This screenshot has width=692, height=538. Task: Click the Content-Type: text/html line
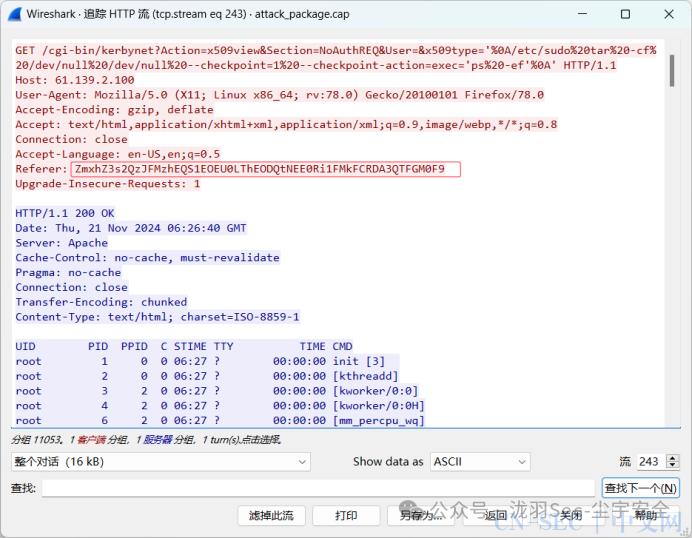coord(157,317)
